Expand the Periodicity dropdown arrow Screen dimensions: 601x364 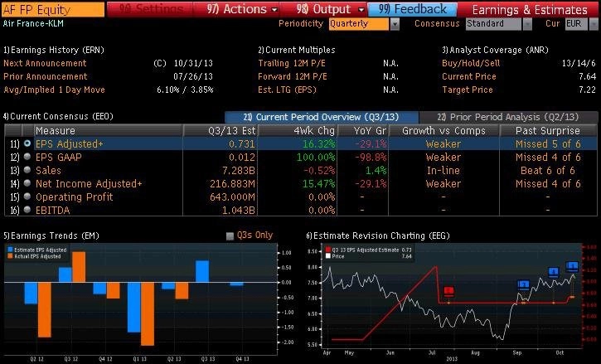point(395,24)
